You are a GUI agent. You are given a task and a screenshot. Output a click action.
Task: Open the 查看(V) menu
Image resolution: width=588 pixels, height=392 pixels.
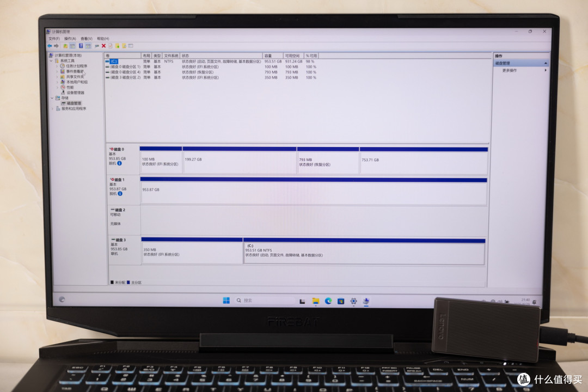(x=87, y=39)
